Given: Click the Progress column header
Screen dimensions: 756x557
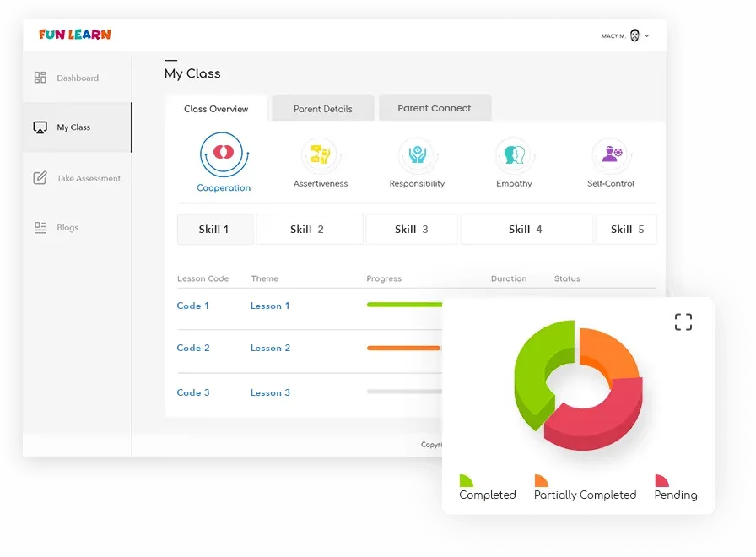Looking at the screenshot, I should pos(384,278).
